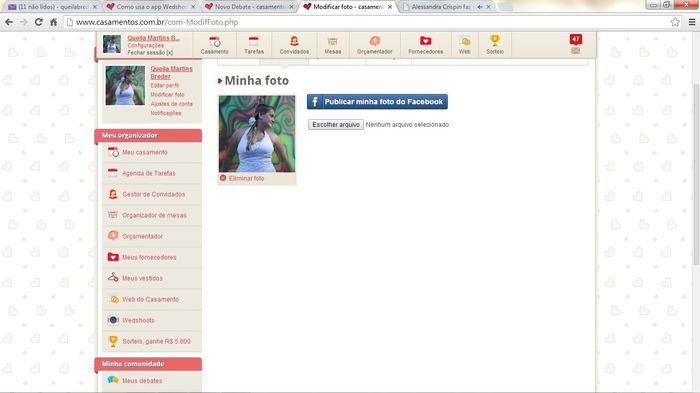
Task: Open 'Ajustes de conta' link
Action: (x=171, y=104)
